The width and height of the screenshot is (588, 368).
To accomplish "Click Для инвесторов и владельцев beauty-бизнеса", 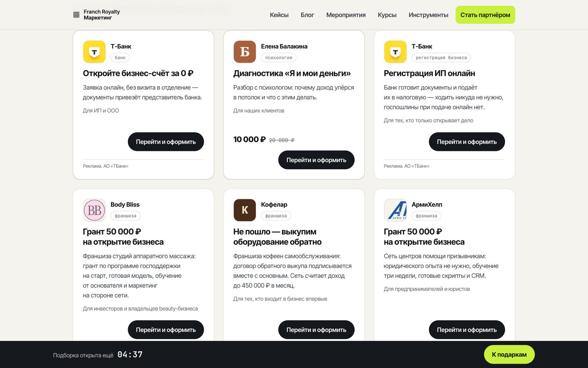I will point(140,309).
